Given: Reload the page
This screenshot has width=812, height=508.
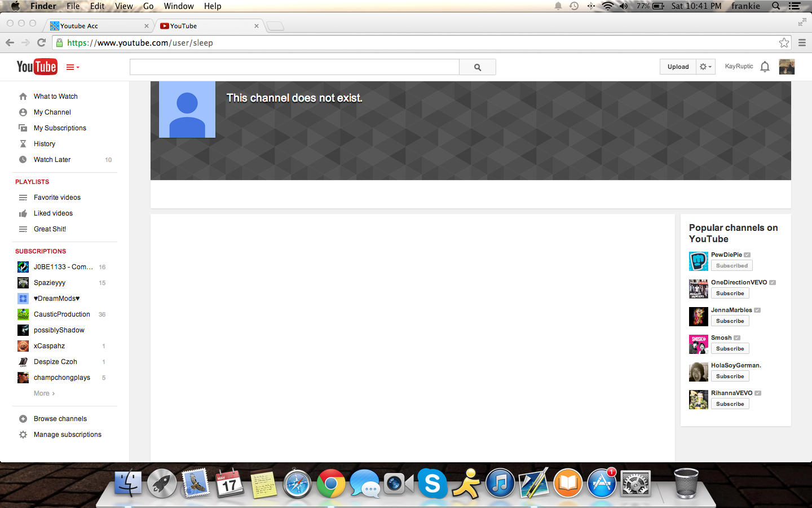Looking at the screenshot, I should pyautogui.click(x=41, y=43).
